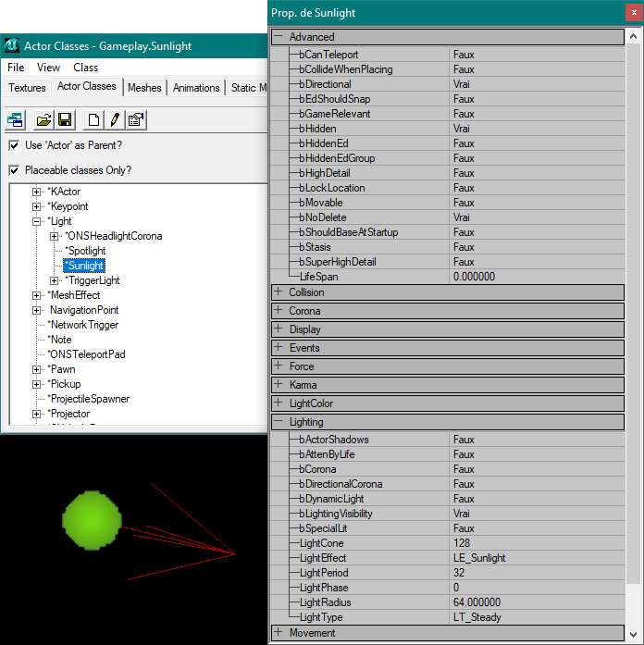Select the Spotlight class in tree
The height and width of the screenshot is (645, 644).
[x=86, y=251]
